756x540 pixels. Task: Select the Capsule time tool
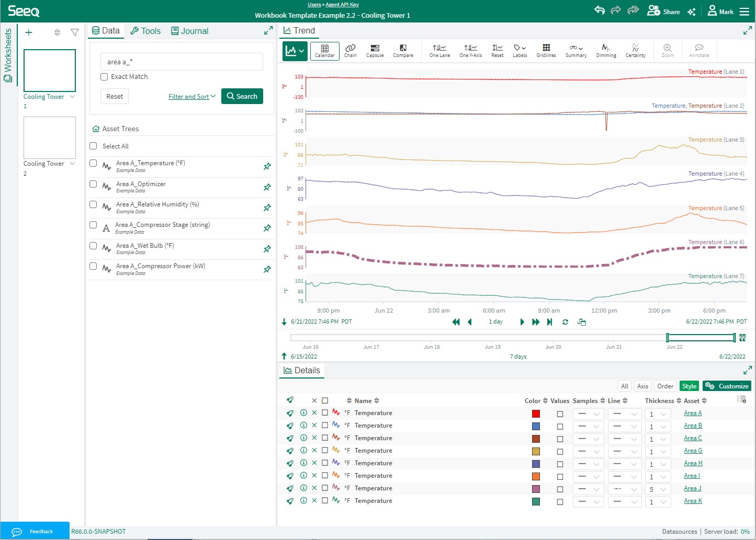click(375, 51)
